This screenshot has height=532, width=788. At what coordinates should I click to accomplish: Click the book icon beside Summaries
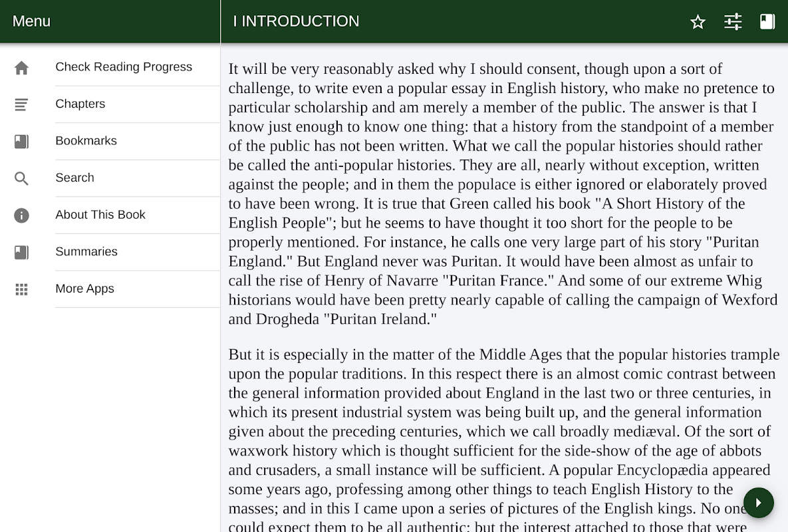point(21,252)
